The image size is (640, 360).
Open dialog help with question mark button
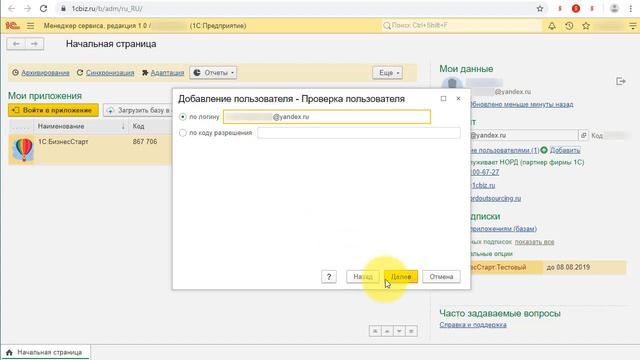tap(329, 277)
